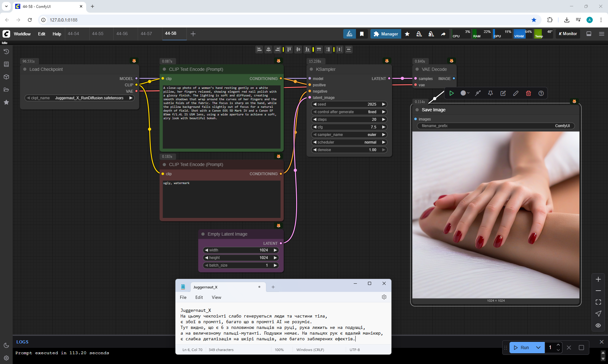Pin the selected Save Image node
Viewport: 608px width, 364px height.
point(490,93)
